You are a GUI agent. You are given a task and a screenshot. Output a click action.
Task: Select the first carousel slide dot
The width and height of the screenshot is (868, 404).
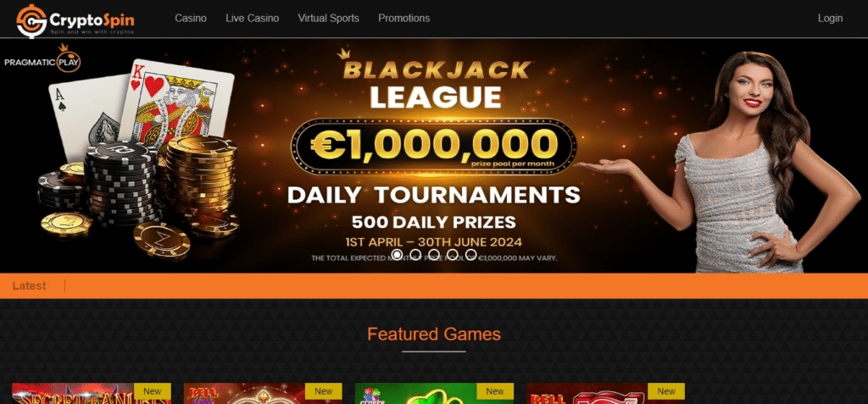[397, 254]
